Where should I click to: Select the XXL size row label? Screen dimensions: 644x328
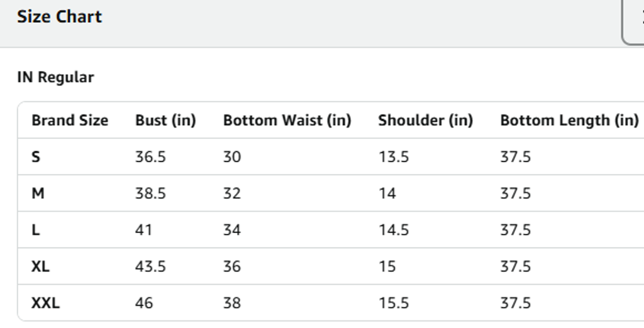point(45,303)
